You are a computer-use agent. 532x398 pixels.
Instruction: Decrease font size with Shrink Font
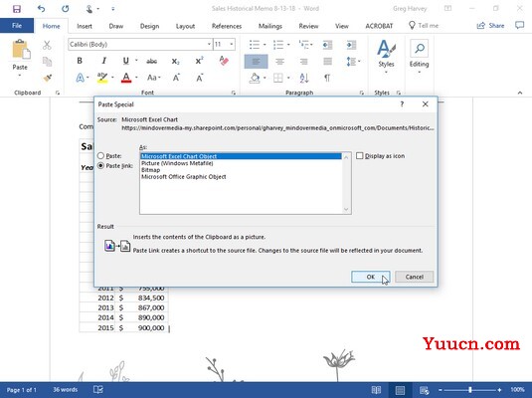pos(200,78)
